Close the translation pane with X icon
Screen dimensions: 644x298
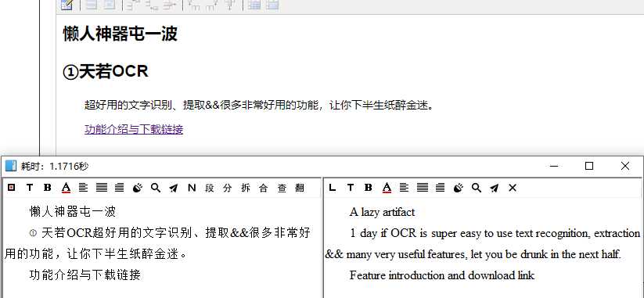pos(513,188)
